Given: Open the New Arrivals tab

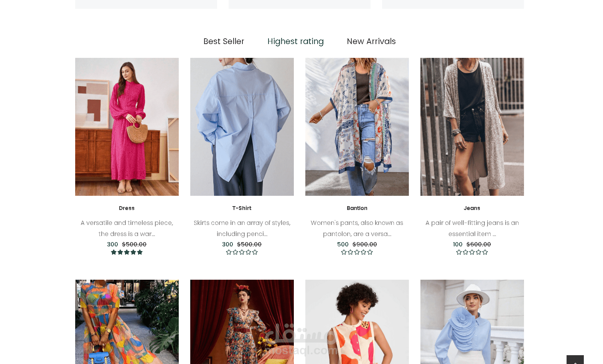Looking at the screenshot, I should click(x=371, y=41).
